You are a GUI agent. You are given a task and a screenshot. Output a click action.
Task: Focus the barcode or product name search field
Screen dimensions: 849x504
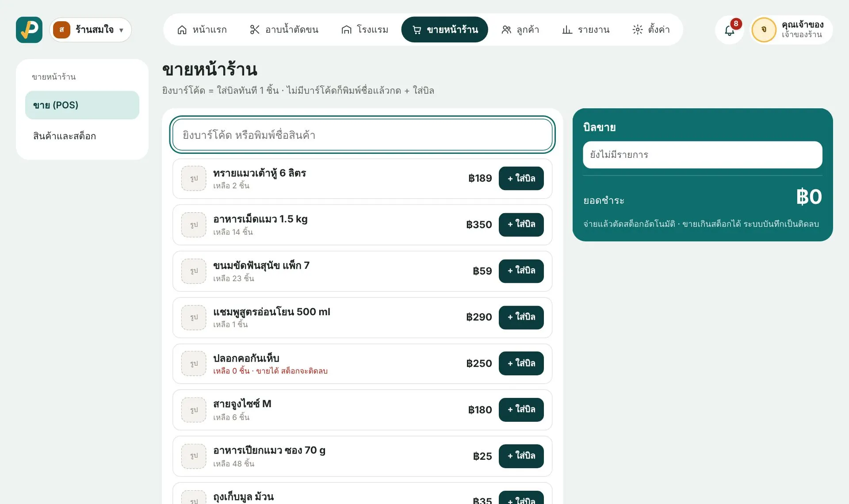click(362, 135)
